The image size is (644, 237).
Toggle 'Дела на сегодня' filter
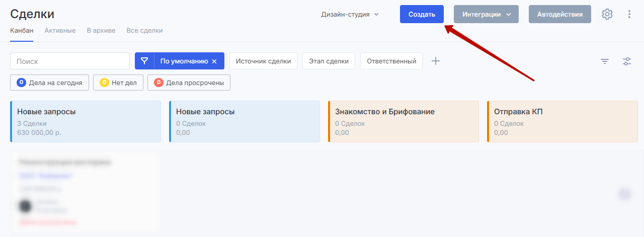pos(49,83)
